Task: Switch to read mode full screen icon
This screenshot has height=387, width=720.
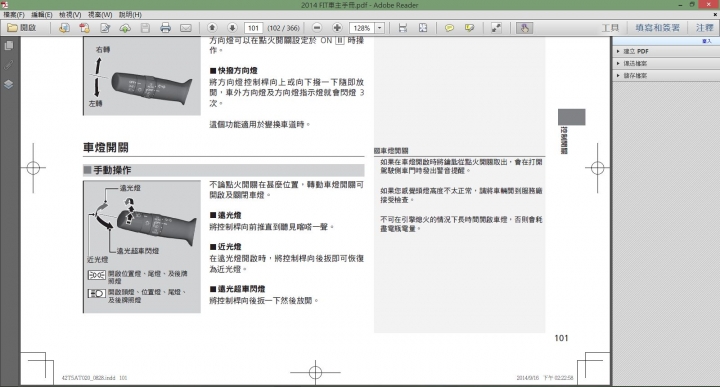Action: pyautogui.click(x=496, y=28)
